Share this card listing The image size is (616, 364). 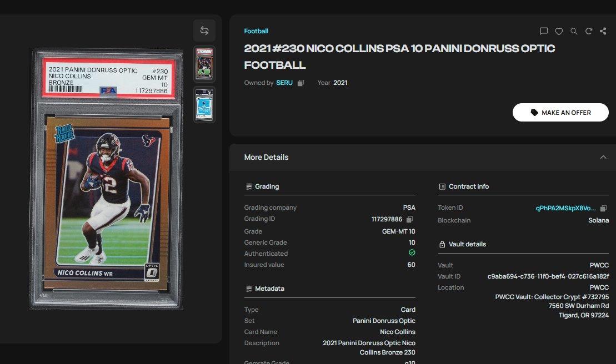[x=603, y=31]
